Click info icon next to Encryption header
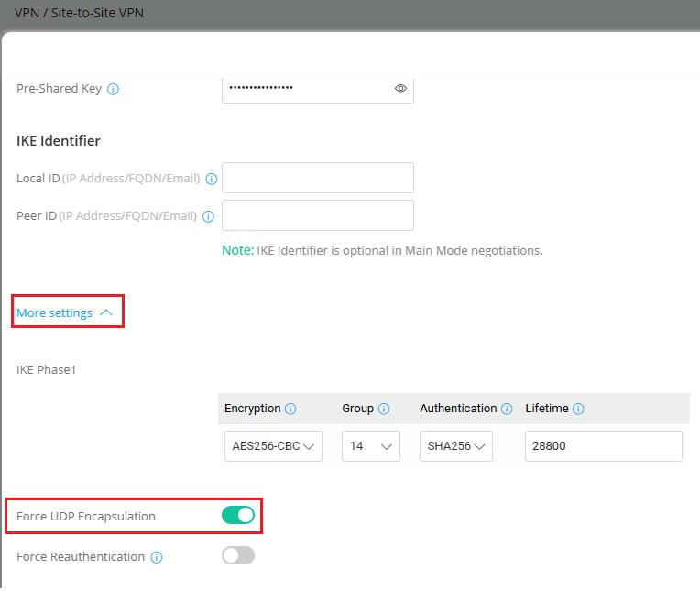 (x=290, y=409)
